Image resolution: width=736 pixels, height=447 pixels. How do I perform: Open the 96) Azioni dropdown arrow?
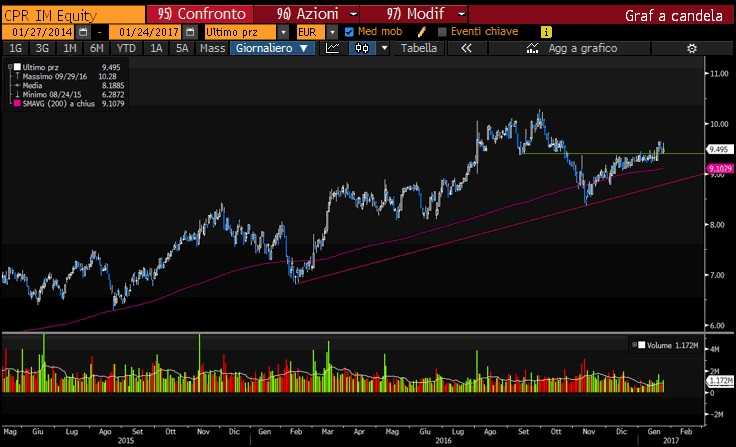tap(354, 15)
